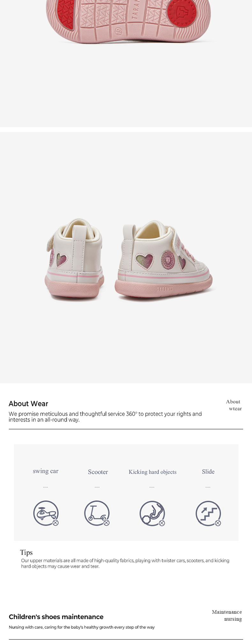Click the pink shoe sole image at top
Viewport: 252px width, 644px height.
point(128,21)
